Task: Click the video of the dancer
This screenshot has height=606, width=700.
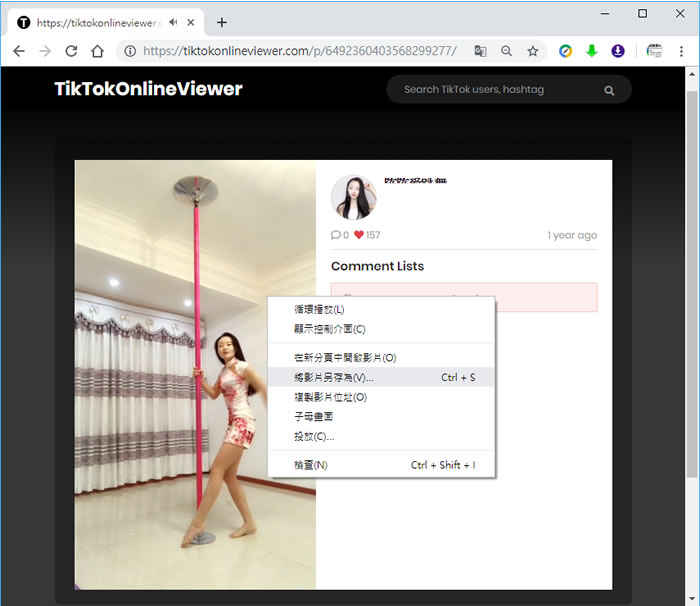Action: pos(195,375)
